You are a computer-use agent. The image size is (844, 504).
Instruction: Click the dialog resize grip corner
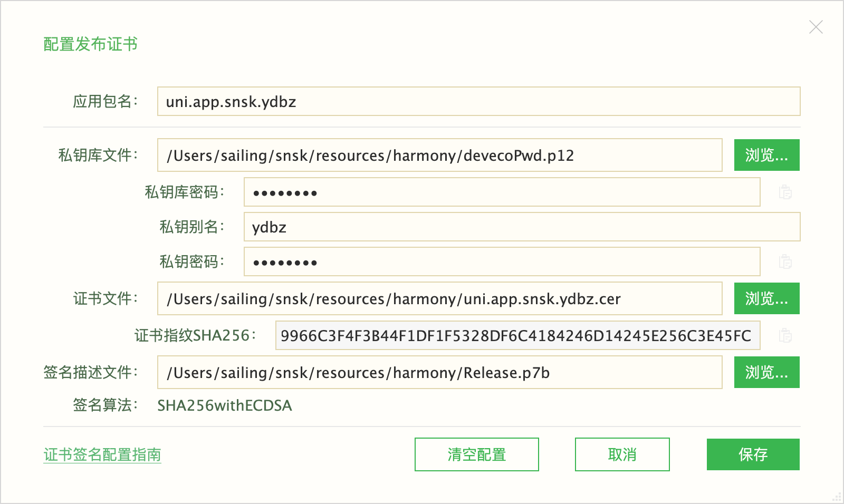[837, 497]
